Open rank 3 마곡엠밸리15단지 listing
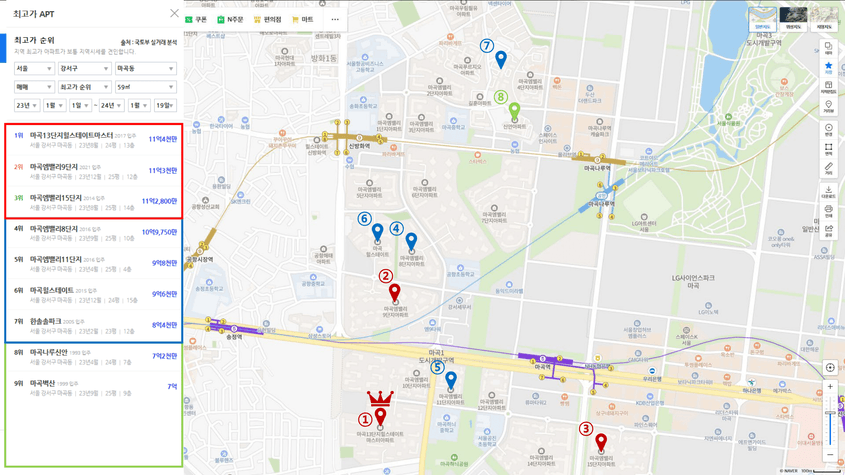845x475 pixels. click(x=94, y=202)
